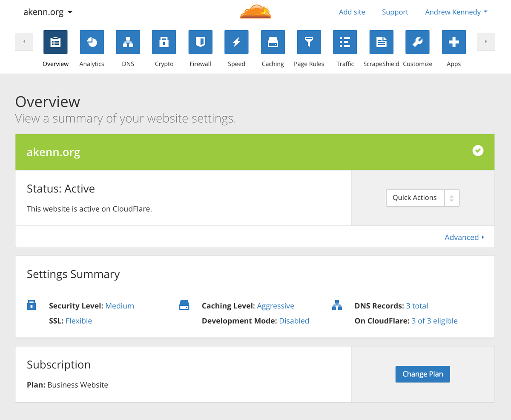Image resolution: width=511 pixels, height=420 pixels.
Task: Click the DNS Records 3 total link
Action: pyautogui.click(x=417, y=306)
